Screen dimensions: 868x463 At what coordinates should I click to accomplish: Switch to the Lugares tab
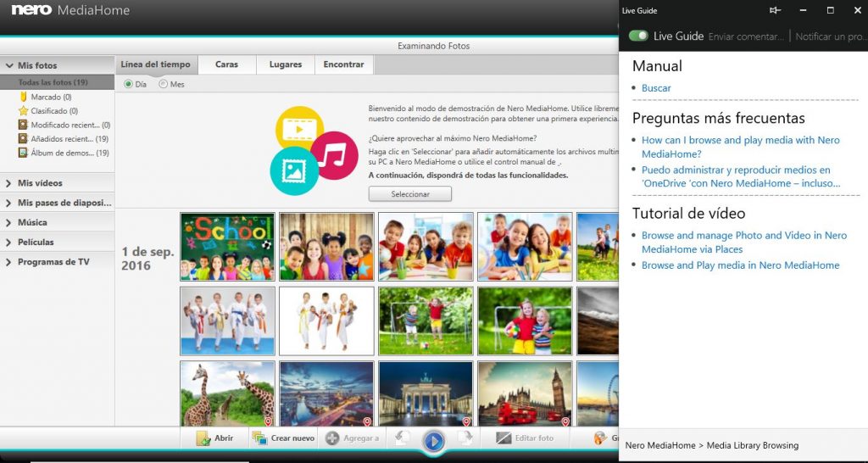tap(286, 64)
